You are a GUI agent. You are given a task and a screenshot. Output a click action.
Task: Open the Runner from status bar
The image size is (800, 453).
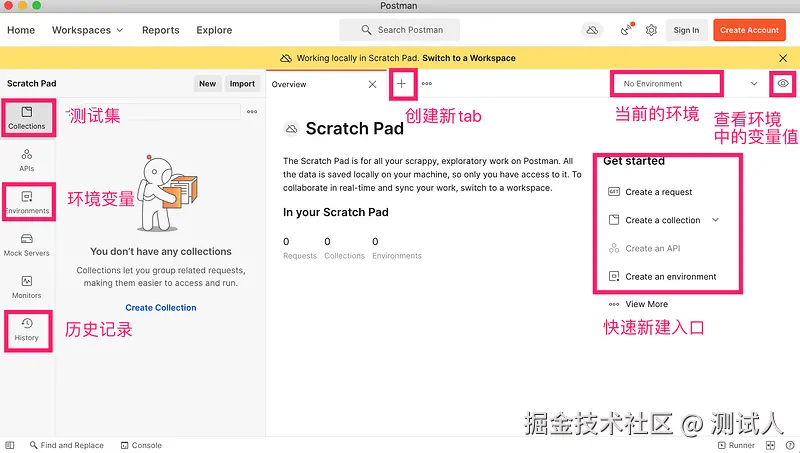coord(736,445)
